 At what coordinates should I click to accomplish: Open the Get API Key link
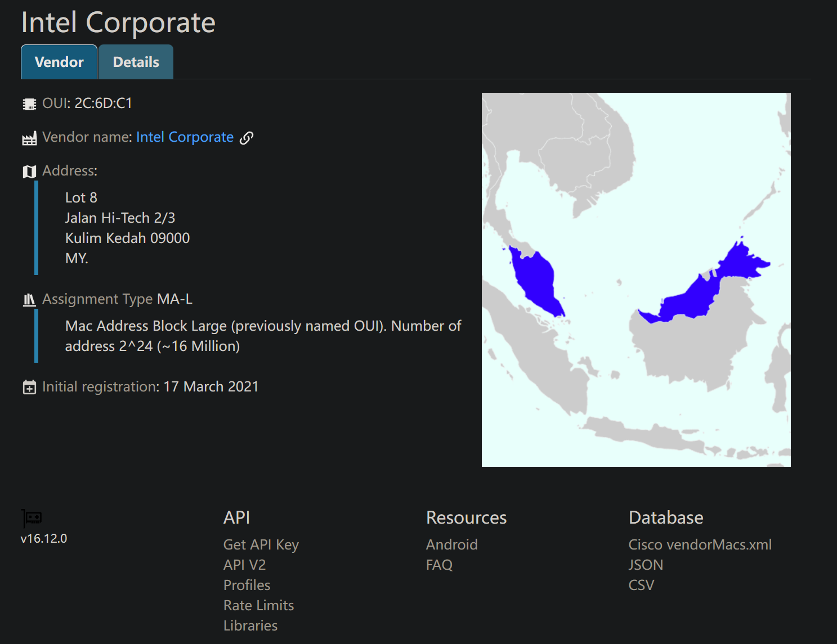point(261,544)
